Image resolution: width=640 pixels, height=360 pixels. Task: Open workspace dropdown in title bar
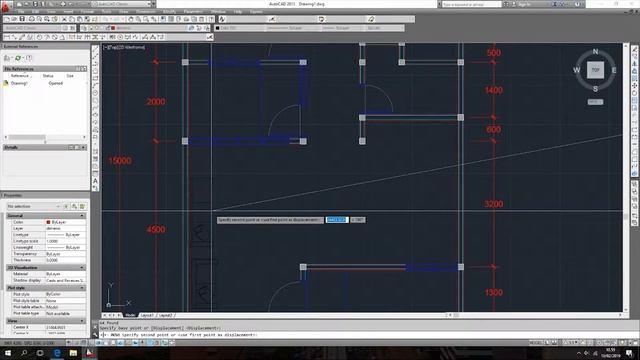point(123,4)
